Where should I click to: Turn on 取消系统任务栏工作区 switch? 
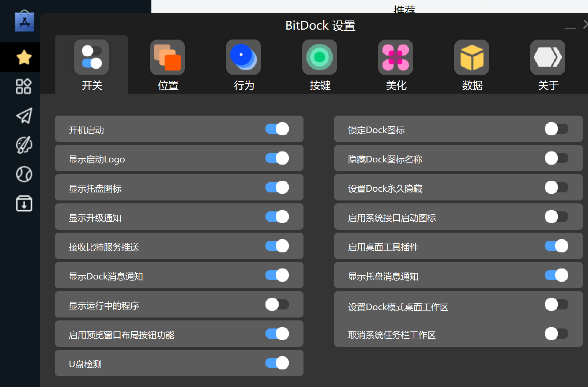click(x=557, y=334)
